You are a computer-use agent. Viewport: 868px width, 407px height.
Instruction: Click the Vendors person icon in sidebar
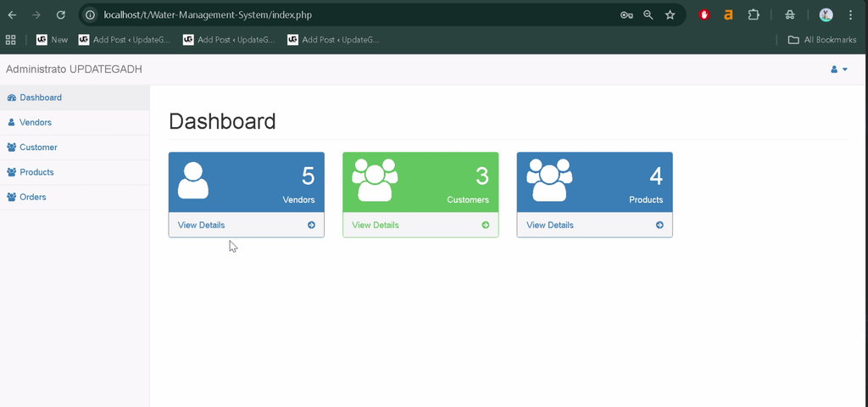[x=11, y=122]
